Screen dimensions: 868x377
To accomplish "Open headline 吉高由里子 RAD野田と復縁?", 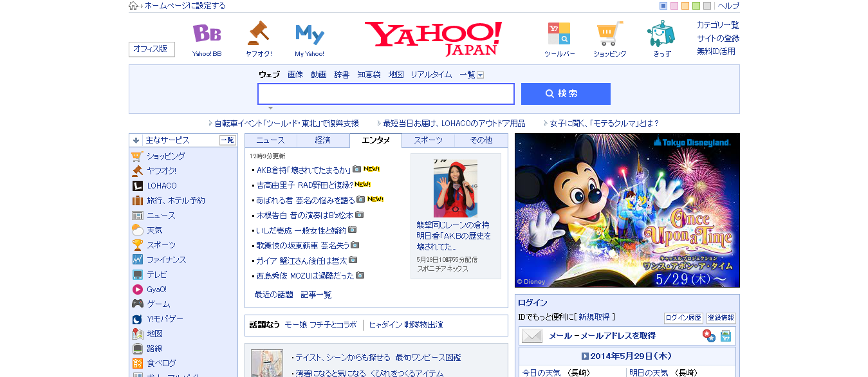I will [306, 185].
